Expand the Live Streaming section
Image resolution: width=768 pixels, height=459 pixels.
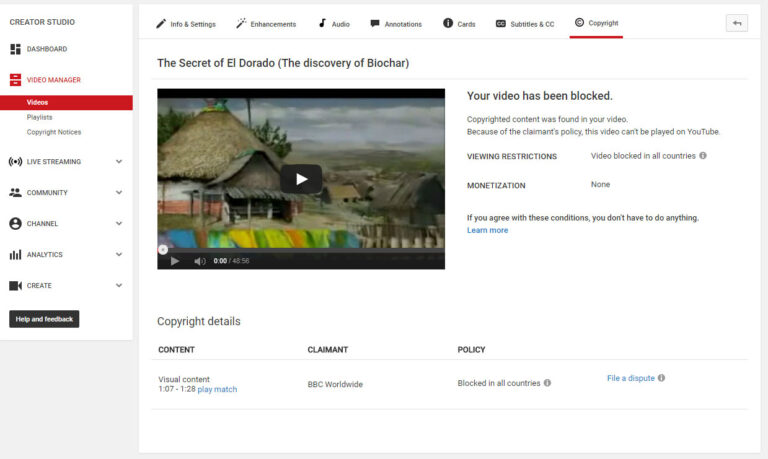pyautogui.click(x=119, y=162)
